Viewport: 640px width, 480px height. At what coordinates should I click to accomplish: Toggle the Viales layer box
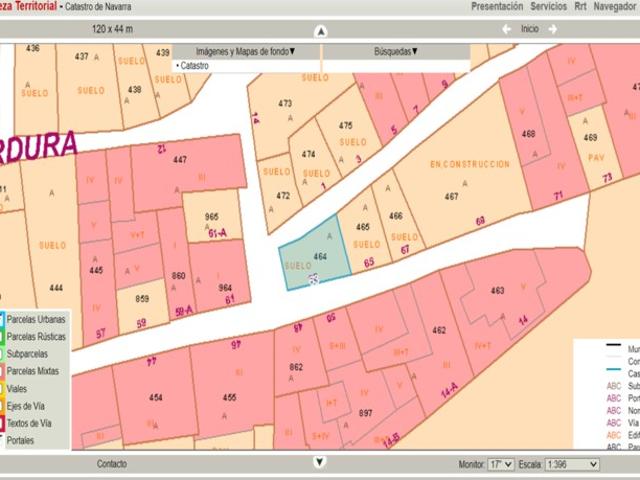3,389
